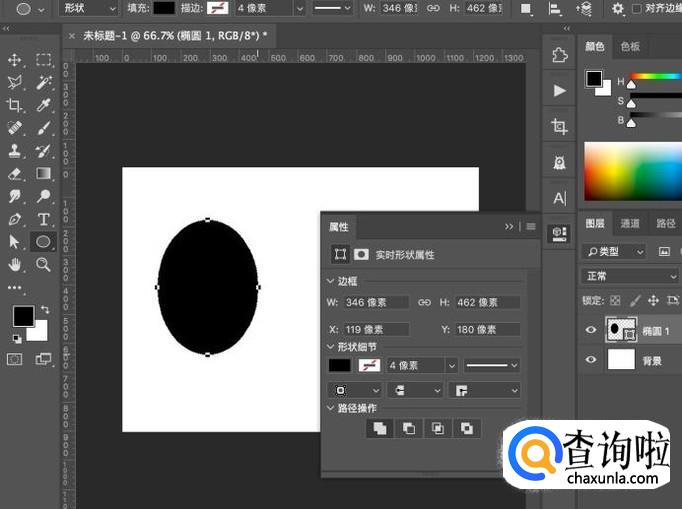Choose the Hand tool

(x=15, y=264)
